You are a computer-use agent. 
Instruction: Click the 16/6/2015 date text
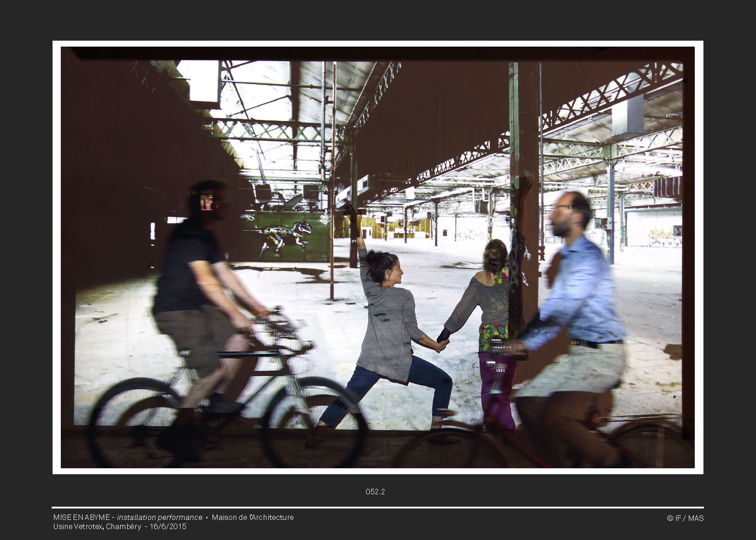click(x=168, y=526)
